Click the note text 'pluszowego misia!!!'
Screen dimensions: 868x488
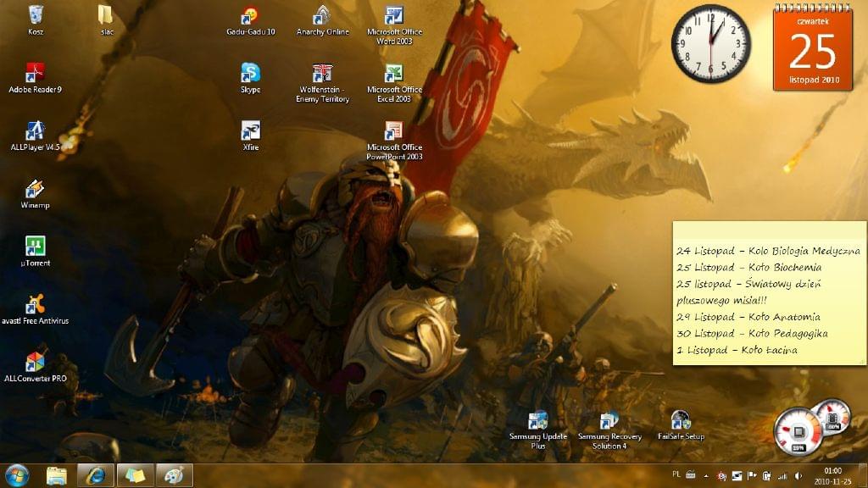click(x=721, y=301)
